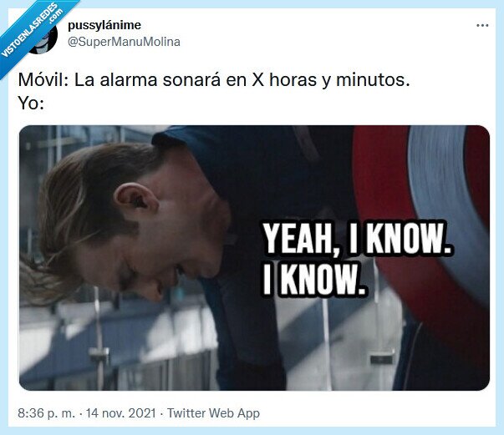Click the second 'I KNOW.' caption line

[313, 280]
